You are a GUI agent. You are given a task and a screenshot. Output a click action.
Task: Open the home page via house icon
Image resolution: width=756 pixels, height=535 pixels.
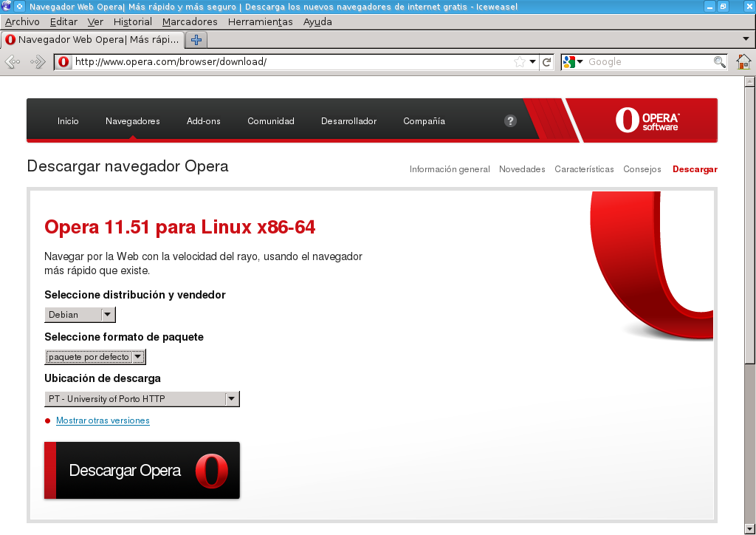pyautogui.click(x=743, y=62)
